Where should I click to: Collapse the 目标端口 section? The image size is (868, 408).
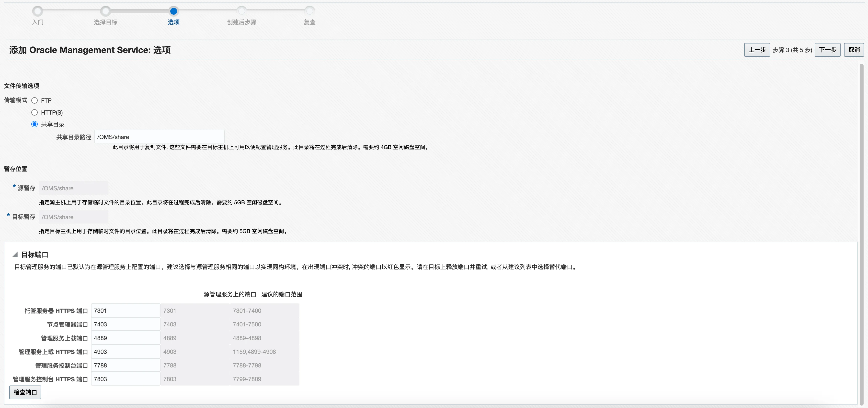coord(15,255)
